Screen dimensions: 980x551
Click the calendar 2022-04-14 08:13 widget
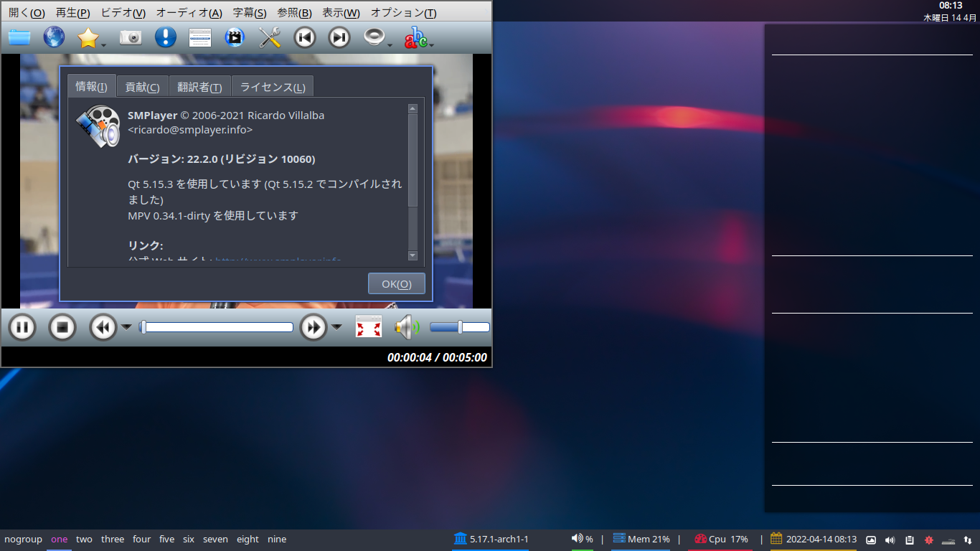pyautogui.click(x=814, y=540)
